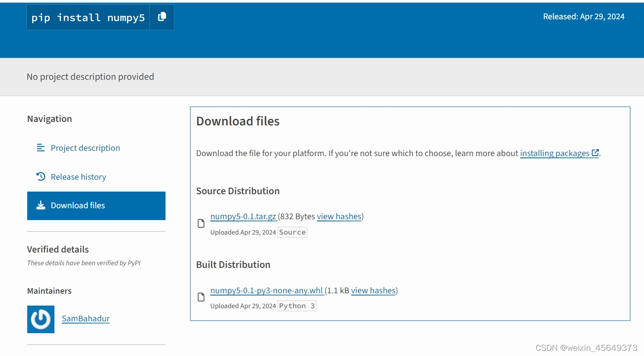Click No project description provided text

(90, 77)
